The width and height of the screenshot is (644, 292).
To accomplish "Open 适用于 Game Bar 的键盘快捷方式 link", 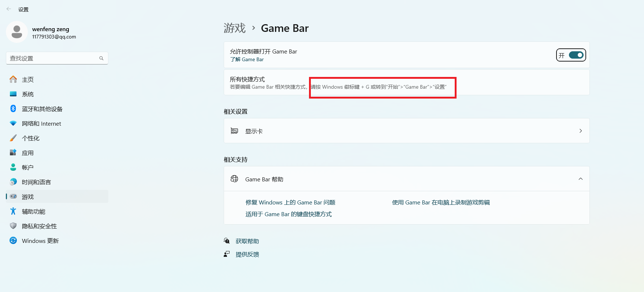I will (289, 214).
